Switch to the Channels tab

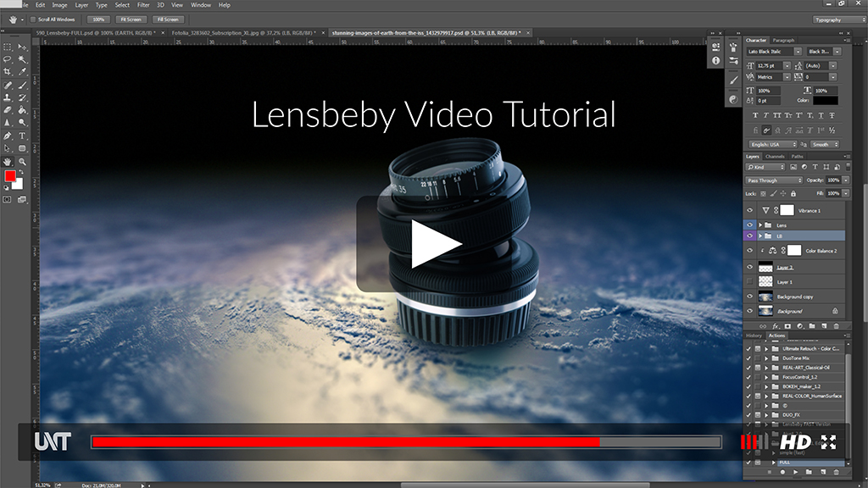coord(775,157)
